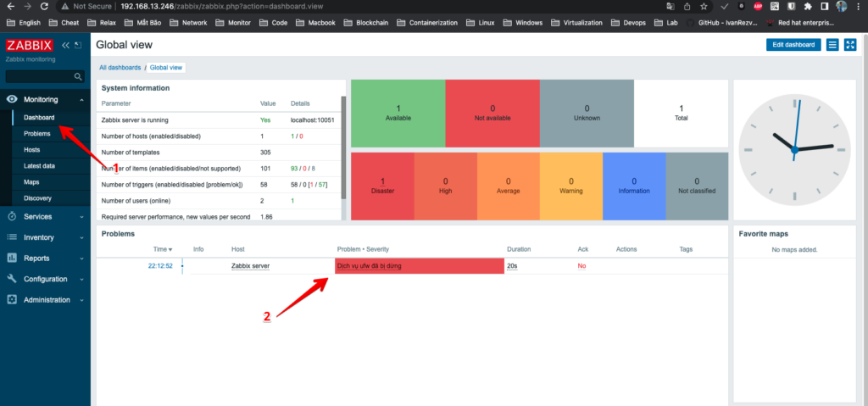Open Dashboard in Monitoring menu
This screenshot has height=406, width=868.
[x=39, y=118]
